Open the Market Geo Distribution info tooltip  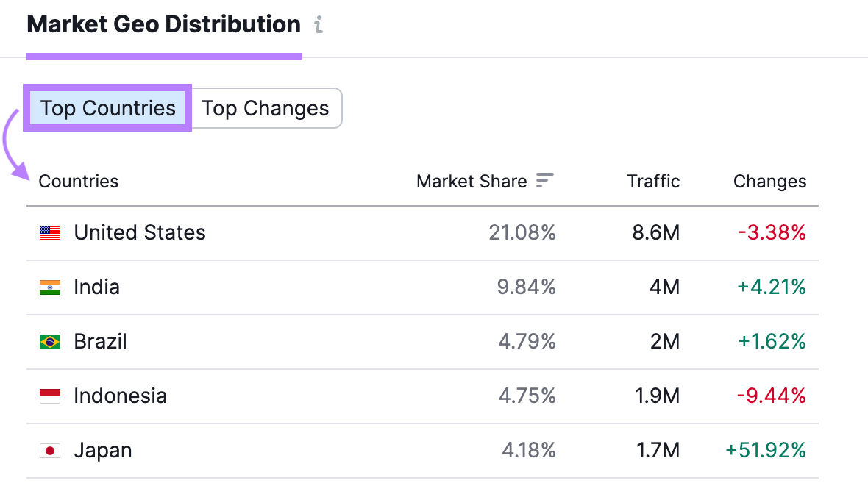pyautogui.click(x=319, y=24)
